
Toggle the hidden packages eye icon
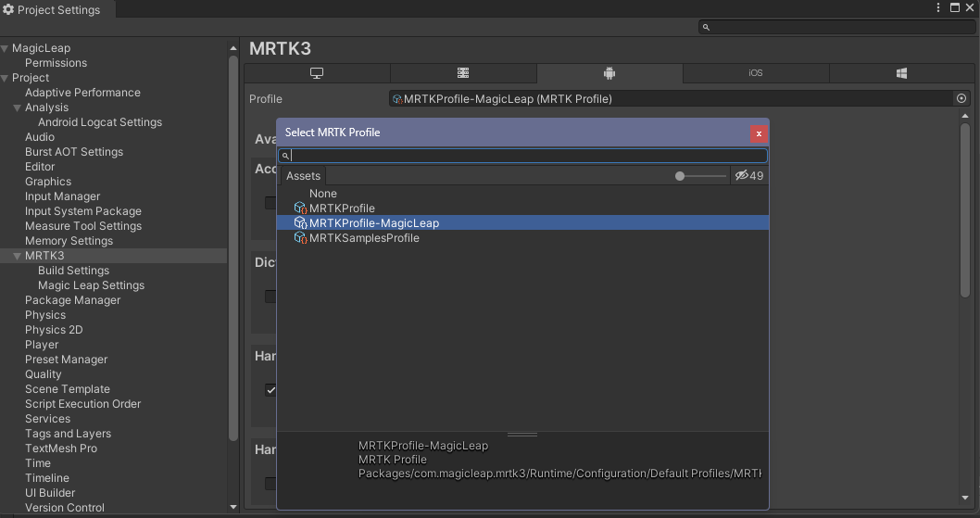click(741, 175)
